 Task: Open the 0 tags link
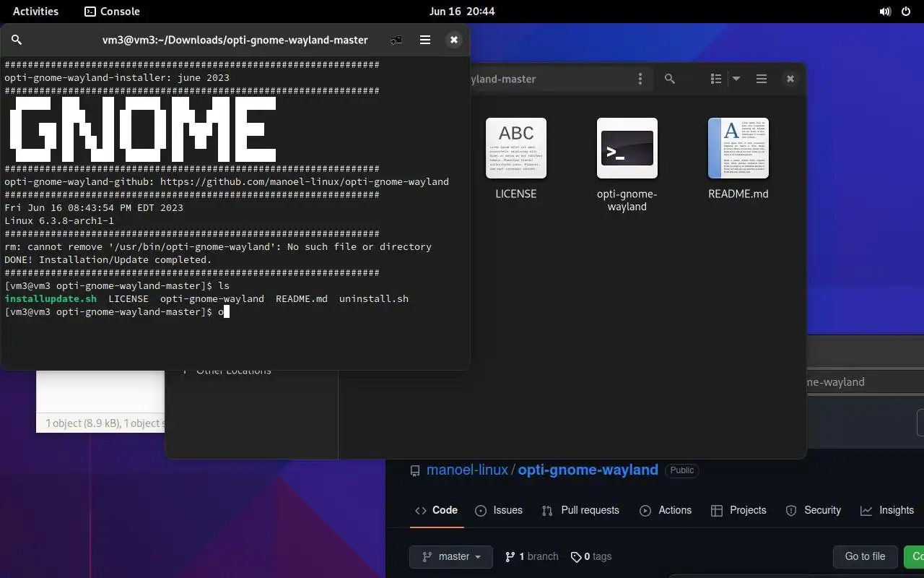tap(591, 556)
